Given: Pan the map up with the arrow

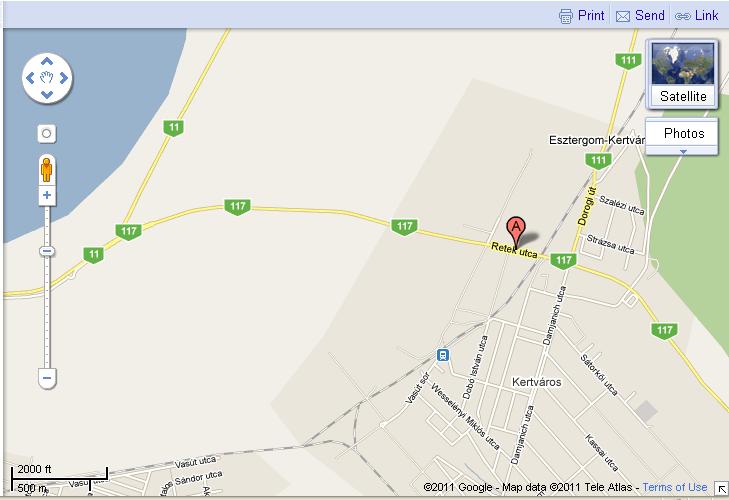Looking at the screenshot, I should tap(46, 61).
